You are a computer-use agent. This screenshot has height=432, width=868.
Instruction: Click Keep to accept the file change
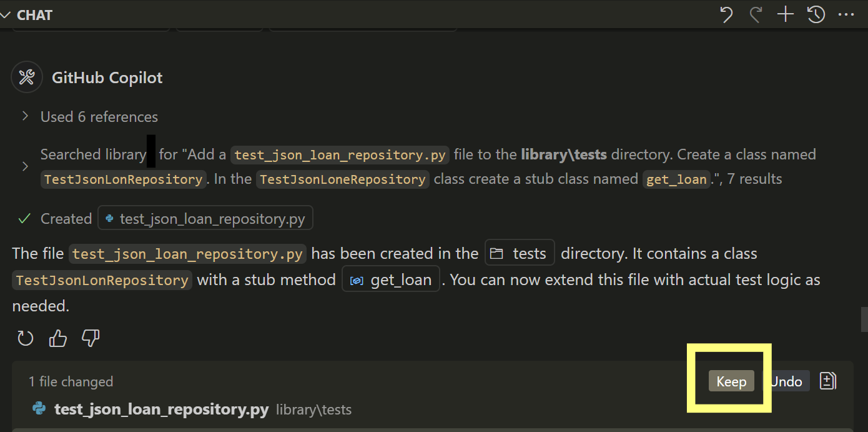pyautogui.click(x=731, y=381)
